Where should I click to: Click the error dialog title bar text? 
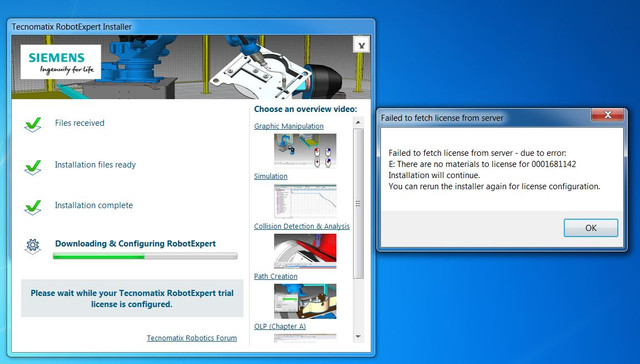(x=442, y=118)
